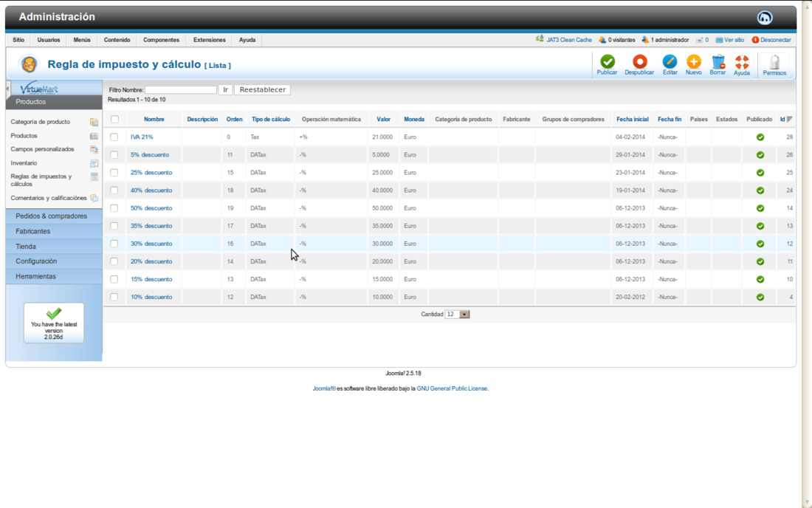
Task: Click the Inventario sidebar icon
Action: click(94, 163)
